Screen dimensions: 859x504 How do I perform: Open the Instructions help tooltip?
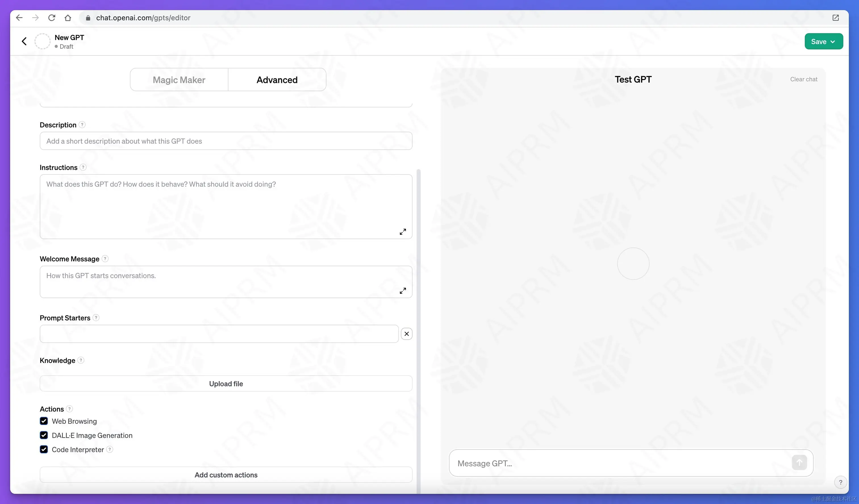click(x=83, y=167)
